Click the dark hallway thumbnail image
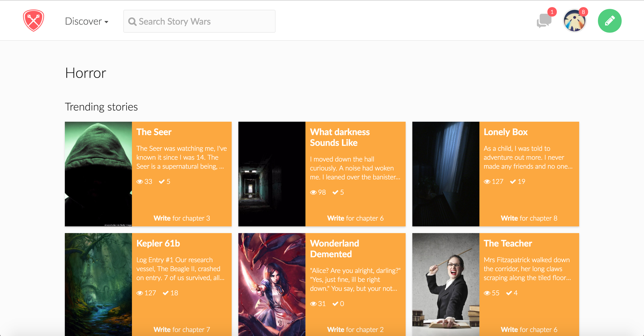The width and height of the screenshot is (644, 336). pyautogui.click(x=272, y=174)
